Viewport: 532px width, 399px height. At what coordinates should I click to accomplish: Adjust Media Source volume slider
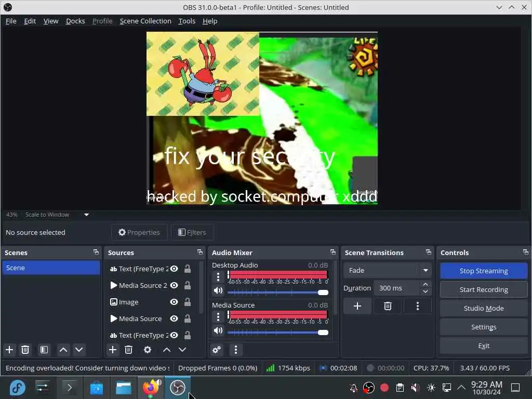pyautogui.click(x=278, y=332)
